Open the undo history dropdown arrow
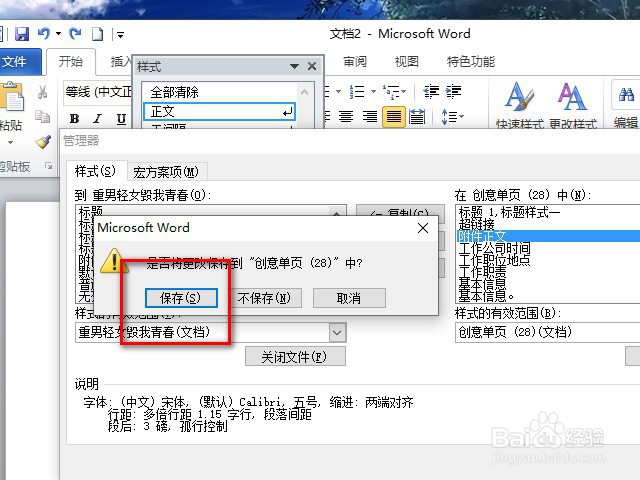 pyautogui.click(x=58, y=33)
